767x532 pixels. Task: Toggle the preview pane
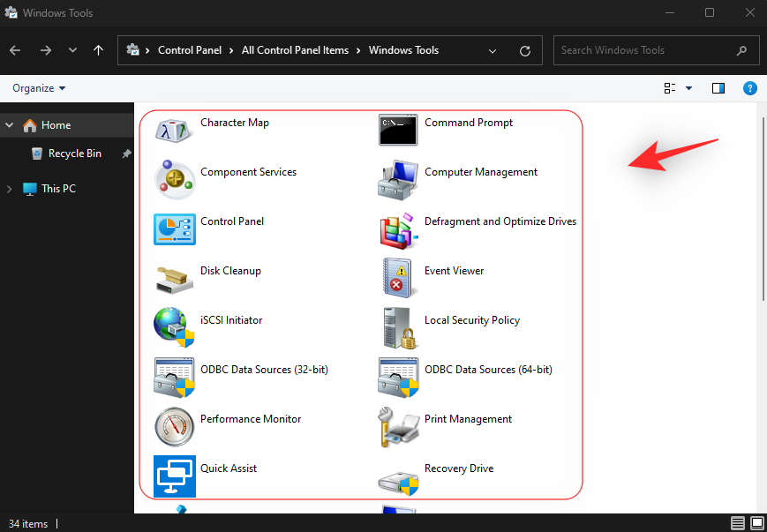click(x=718, y=88)
